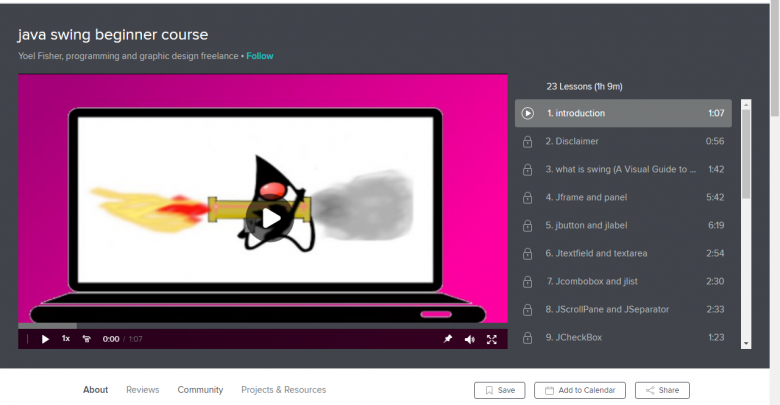Click lock icon beside Jcombobox and jlist
Screen dimensions: 780x405
coord(527,282)
